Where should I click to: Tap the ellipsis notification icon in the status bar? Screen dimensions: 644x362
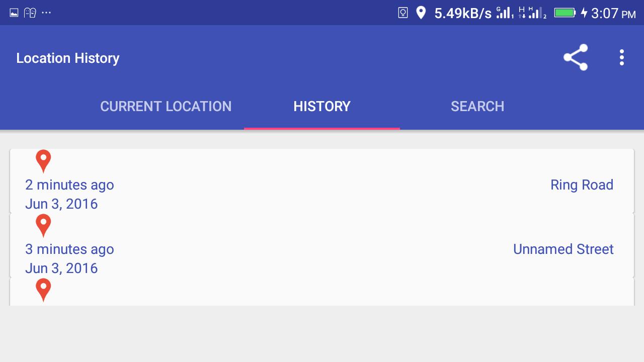46,13
